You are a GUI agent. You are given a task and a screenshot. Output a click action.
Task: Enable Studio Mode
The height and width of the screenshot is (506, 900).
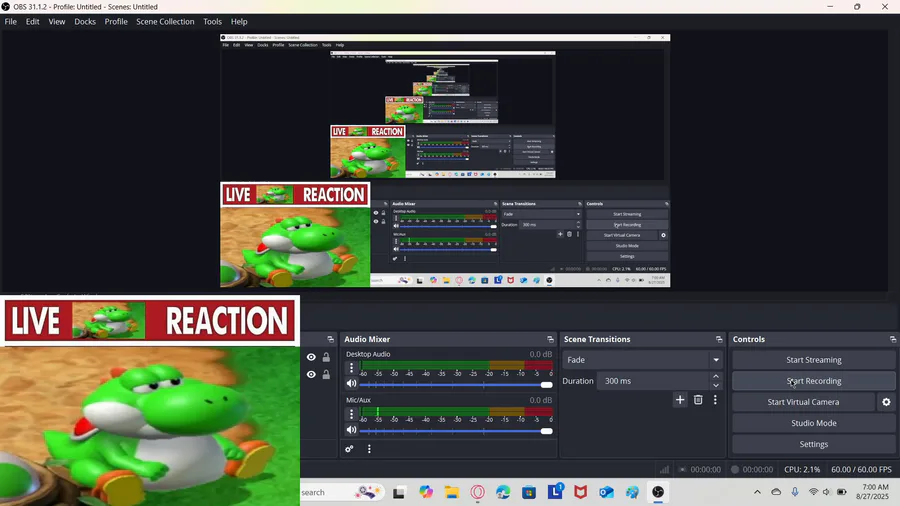pyautogui.click(x=813, y=423)
